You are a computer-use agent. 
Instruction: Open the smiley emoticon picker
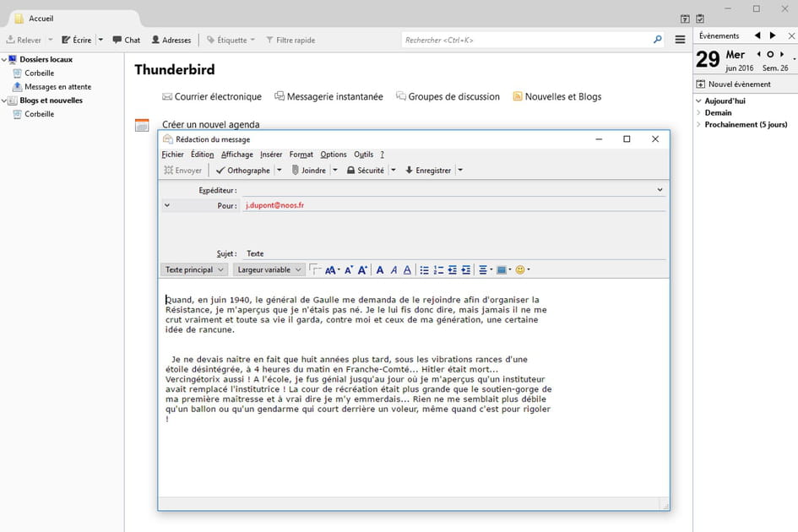point(520,270)
